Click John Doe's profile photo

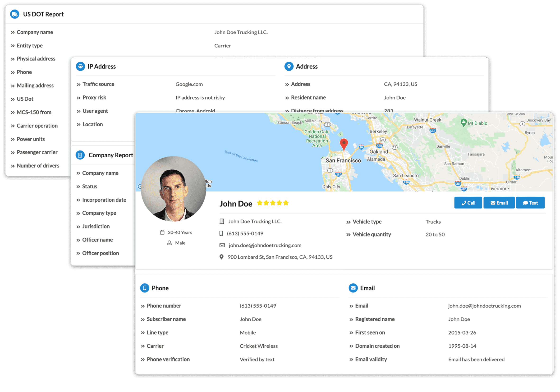point(173,189)
